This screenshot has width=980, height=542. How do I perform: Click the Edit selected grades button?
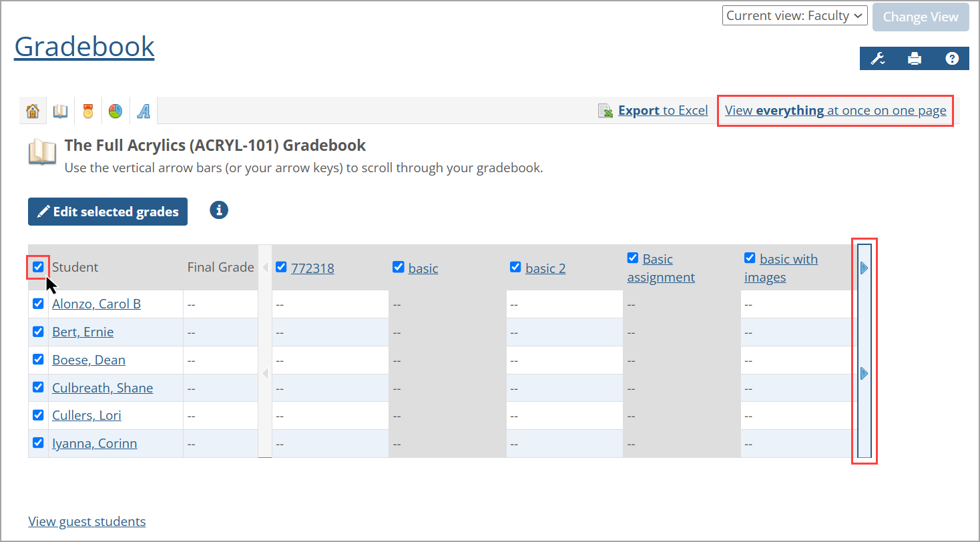[x=107, y=211]
